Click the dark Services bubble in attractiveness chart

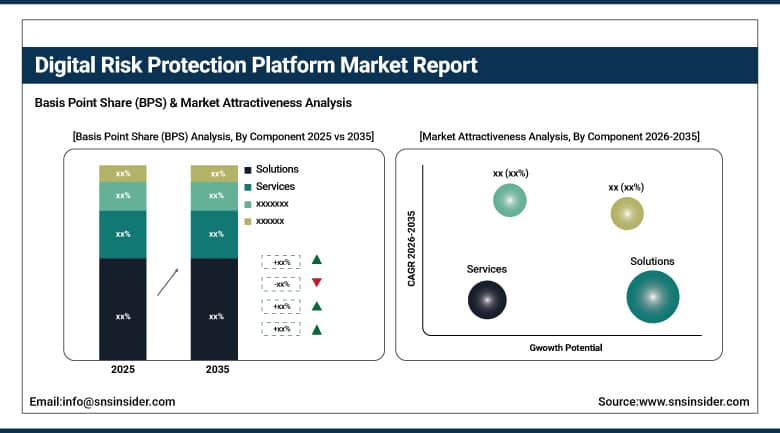click(487, 300)
